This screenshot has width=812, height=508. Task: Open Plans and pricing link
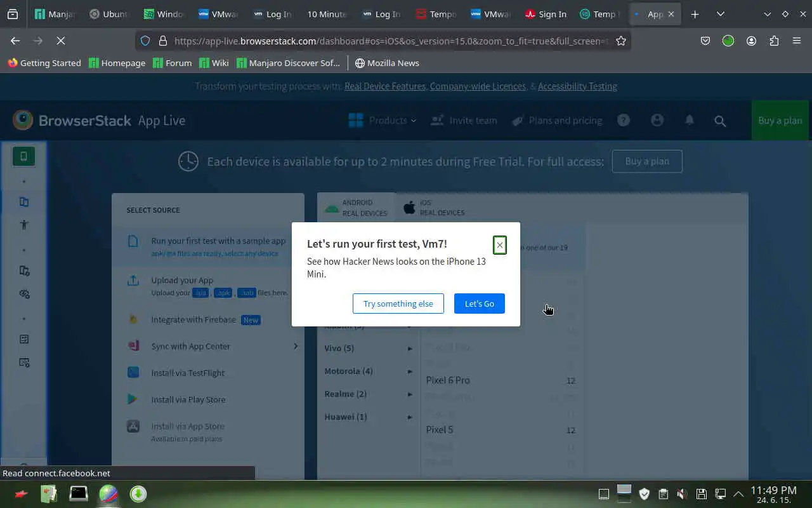557,120
